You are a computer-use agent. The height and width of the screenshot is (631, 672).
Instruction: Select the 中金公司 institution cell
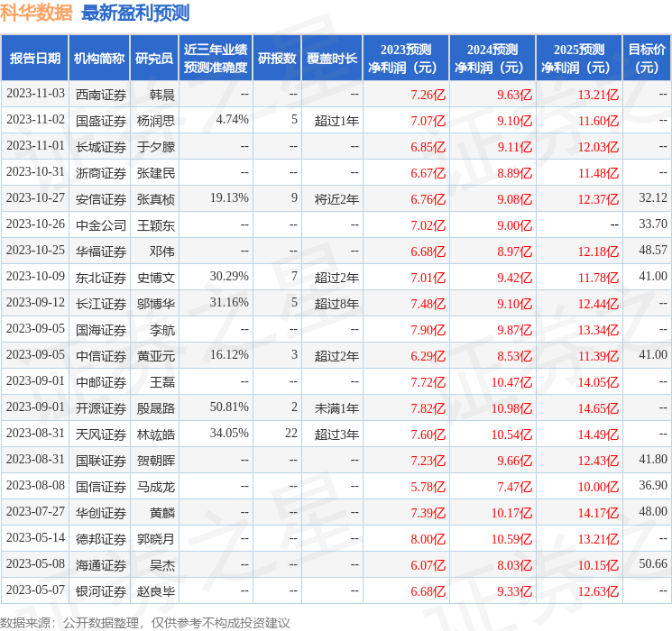[101, 225]
